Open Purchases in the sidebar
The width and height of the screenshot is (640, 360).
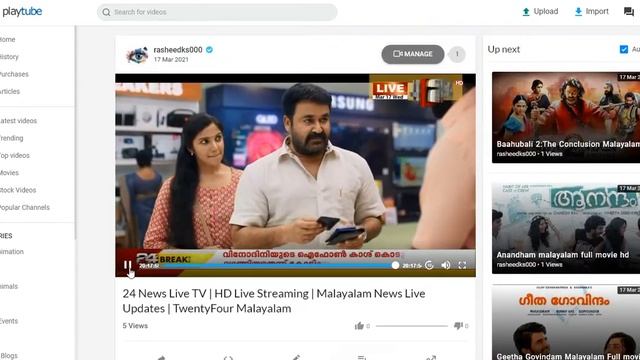[14, 74]
